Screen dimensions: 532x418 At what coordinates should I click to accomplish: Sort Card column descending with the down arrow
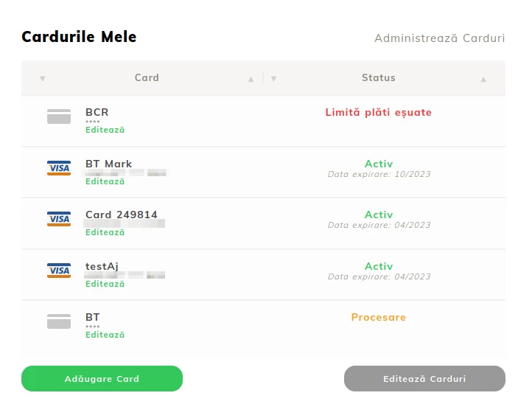point(43,79)
